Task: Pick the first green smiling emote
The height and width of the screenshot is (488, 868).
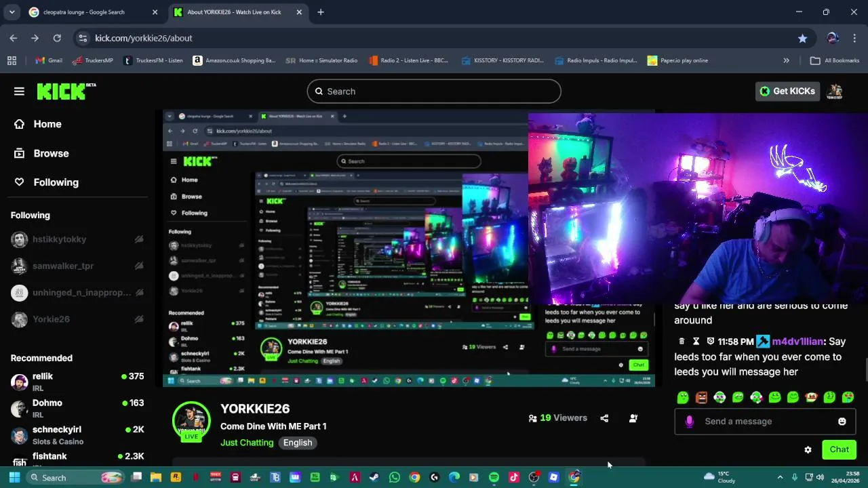Action: 683,397
